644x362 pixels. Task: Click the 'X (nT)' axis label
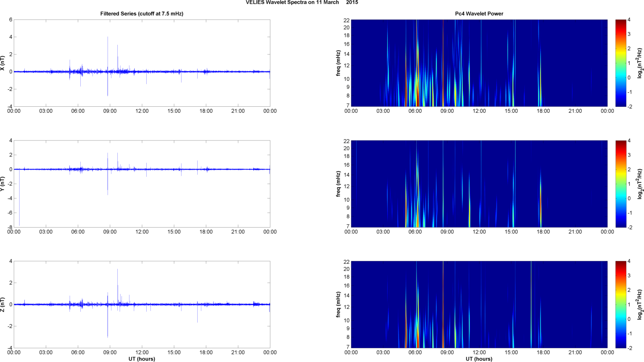tap(3, 63)
